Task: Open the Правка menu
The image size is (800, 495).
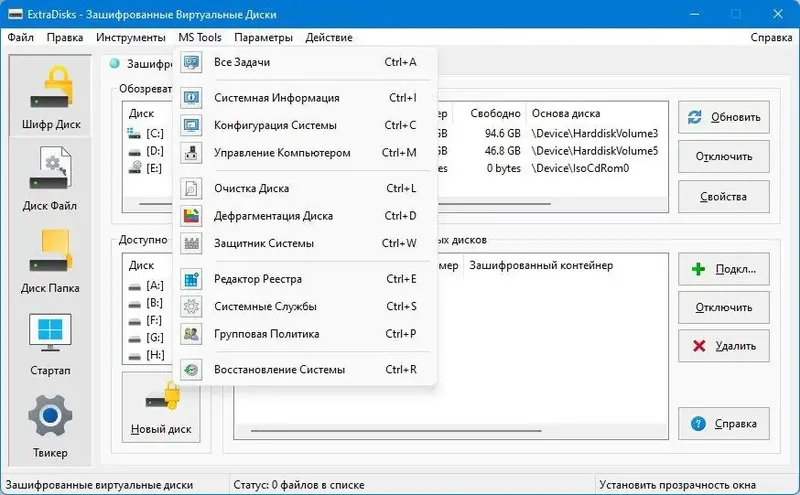Action: pyautogui.click(x=65, y=37)
